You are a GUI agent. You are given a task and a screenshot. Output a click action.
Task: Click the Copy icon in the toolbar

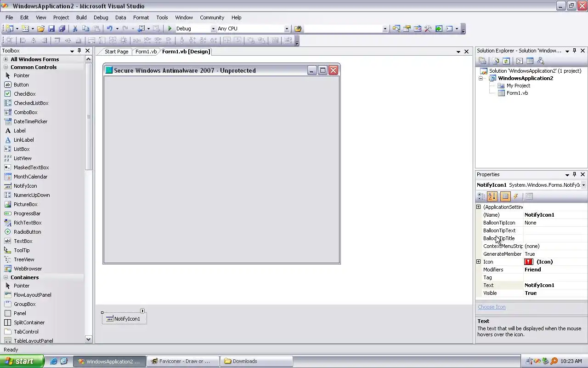[x=85, y=29]
